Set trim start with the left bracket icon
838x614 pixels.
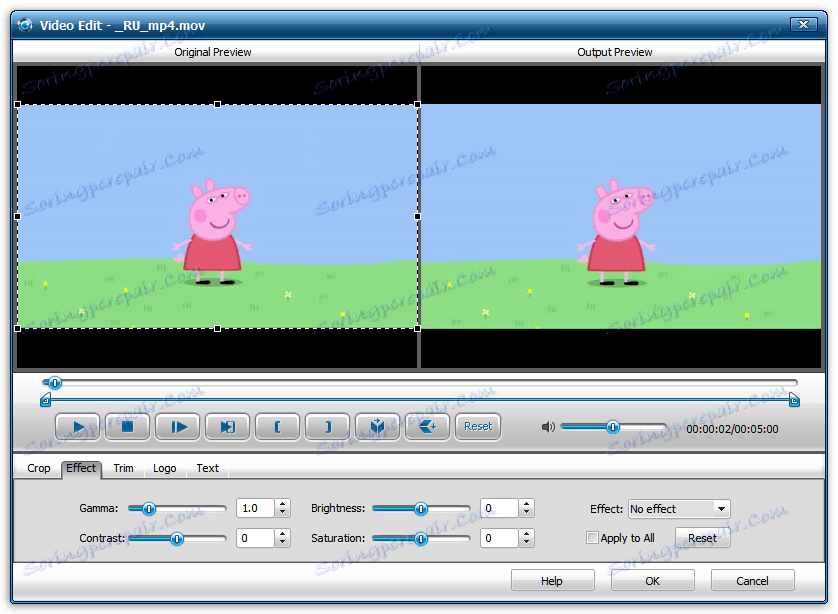277,426
